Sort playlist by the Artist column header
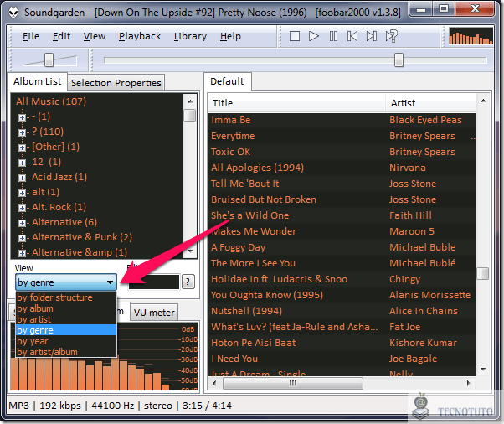Image resolution: width=504 pixels, height=424 pixels. click(x=430, y=103)
